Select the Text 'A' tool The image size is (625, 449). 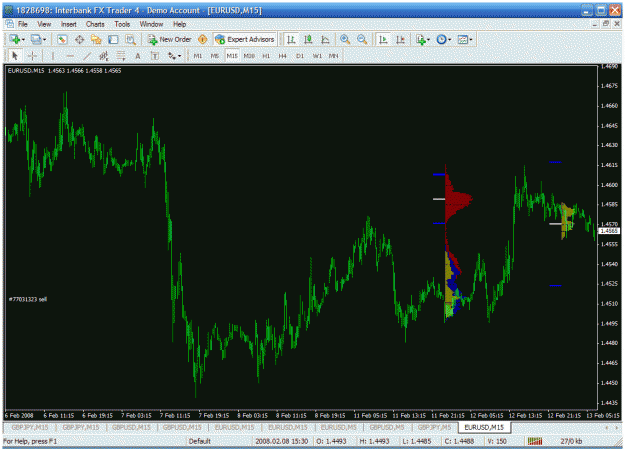pyautogui.click(x=138, y=56)
